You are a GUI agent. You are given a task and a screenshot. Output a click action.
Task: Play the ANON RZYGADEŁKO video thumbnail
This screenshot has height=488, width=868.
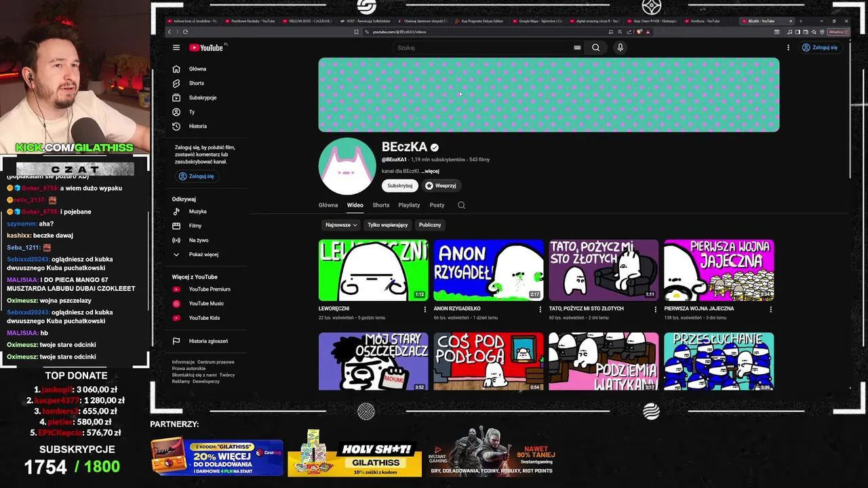point(488,270)
